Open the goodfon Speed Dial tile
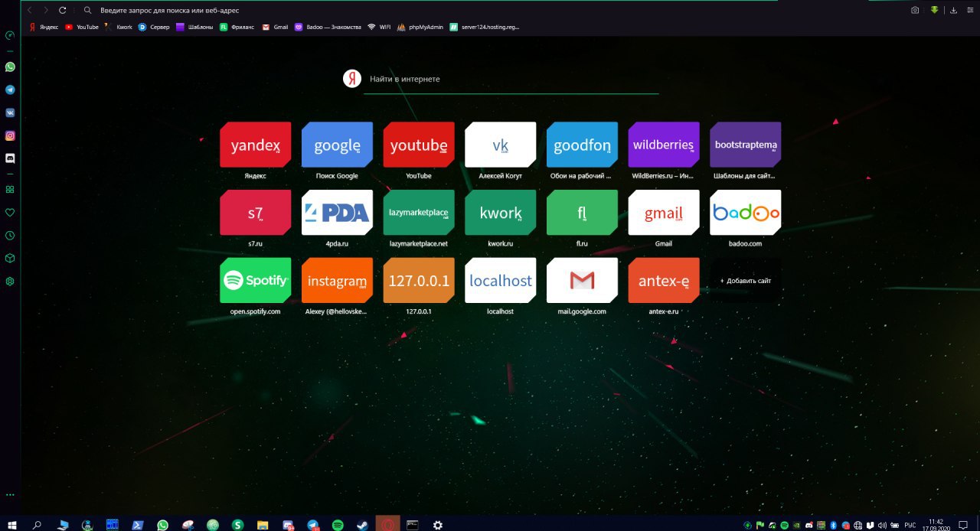Image resolution: width=980 pixels, height=531 pixels. (582, 145)
